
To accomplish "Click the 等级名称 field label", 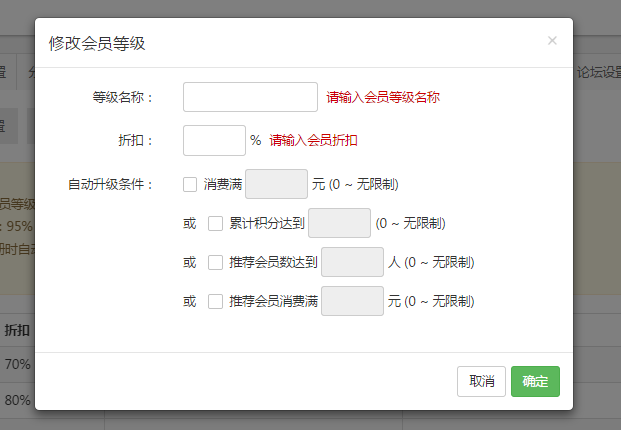I will click(122, 97).
